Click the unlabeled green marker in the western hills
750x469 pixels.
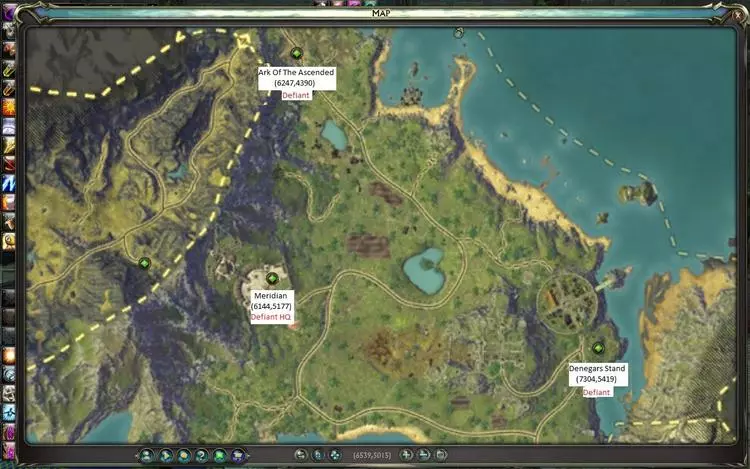[x=144, y=263]
